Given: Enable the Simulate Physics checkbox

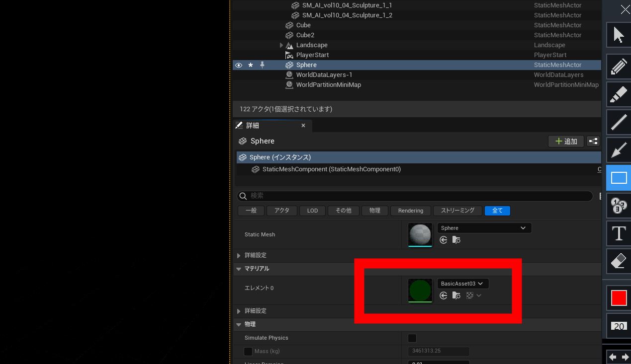Looking at the screenshot, I should point(412,338).
